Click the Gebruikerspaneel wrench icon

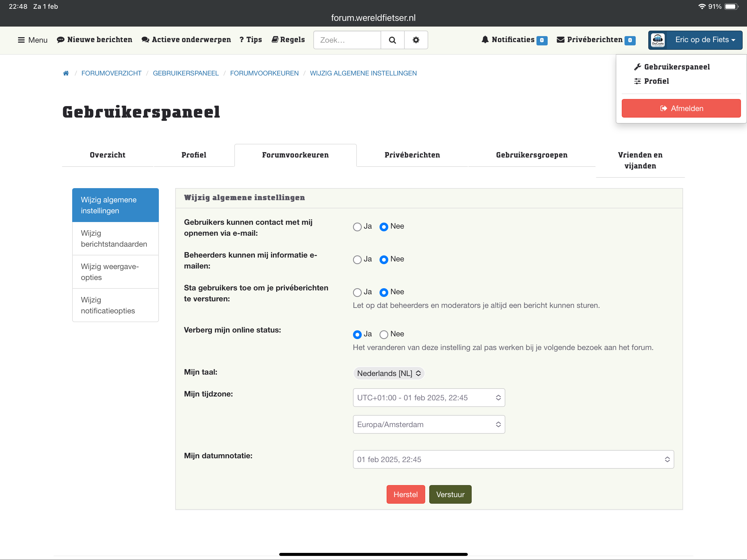point(637,67)
